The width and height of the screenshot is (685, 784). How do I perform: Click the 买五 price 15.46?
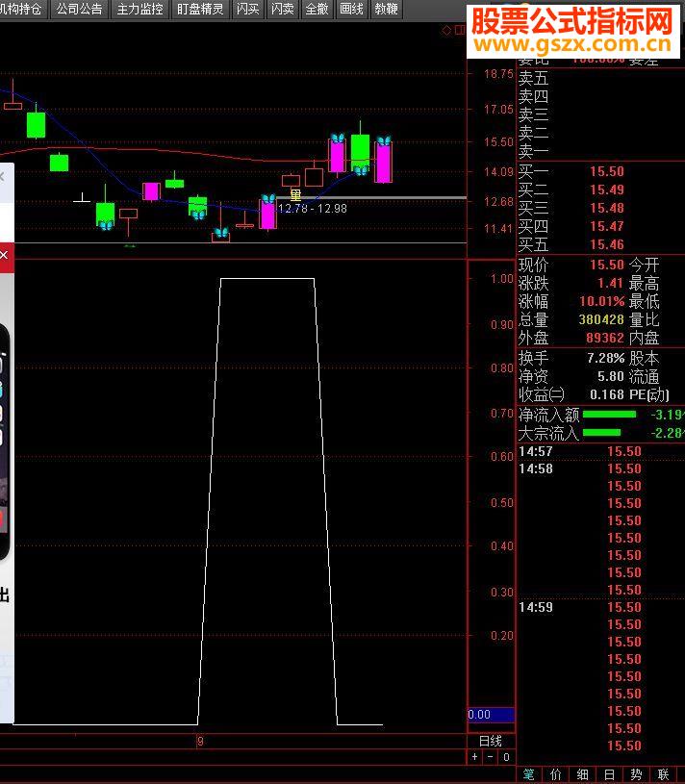tap(607, 244)
